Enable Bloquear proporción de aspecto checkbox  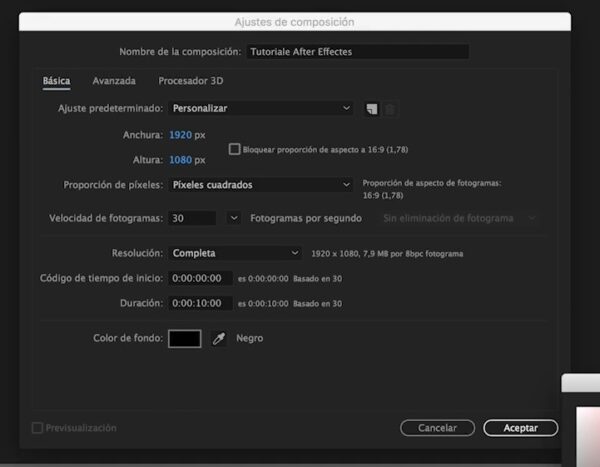[x=234, y=149]
